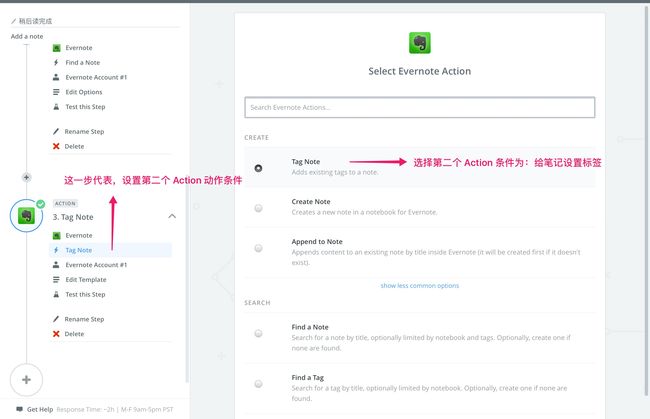The width and height of the screenshot is (650, 419).
Task: Click pencil icon beside zap title
Action: coord(13,21)
